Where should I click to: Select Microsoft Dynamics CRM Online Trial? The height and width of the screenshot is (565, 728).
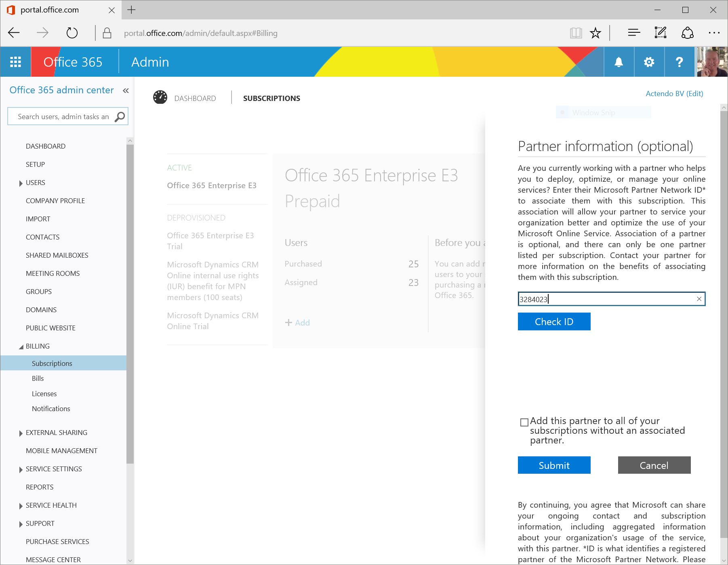213,321
